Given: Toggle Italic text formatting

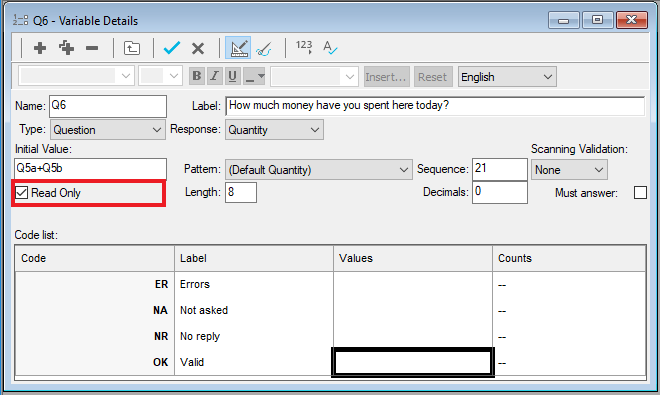Looking at the screenshot, I should tap(215, 76).
